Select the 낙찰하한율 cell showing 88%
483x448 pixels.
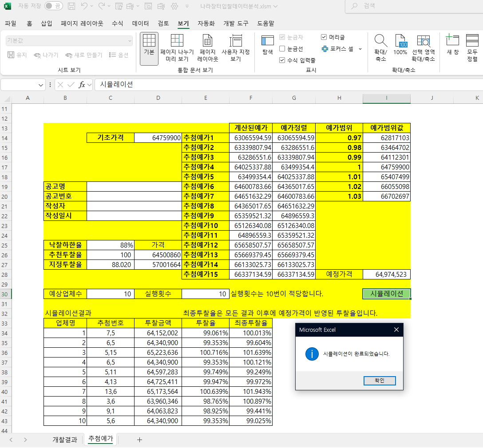[x=111, y=245]
